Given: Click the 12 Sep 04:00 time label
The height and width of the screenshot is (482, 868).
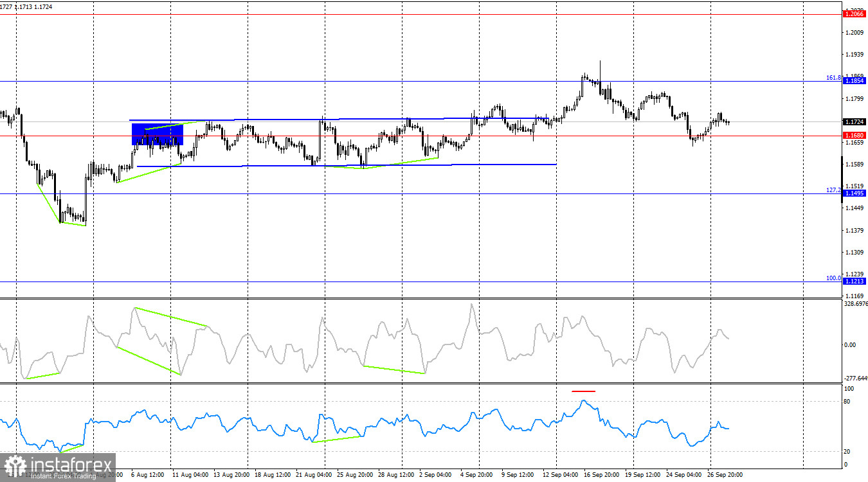Looking at the screenshot, I should [x=561, y=475].
